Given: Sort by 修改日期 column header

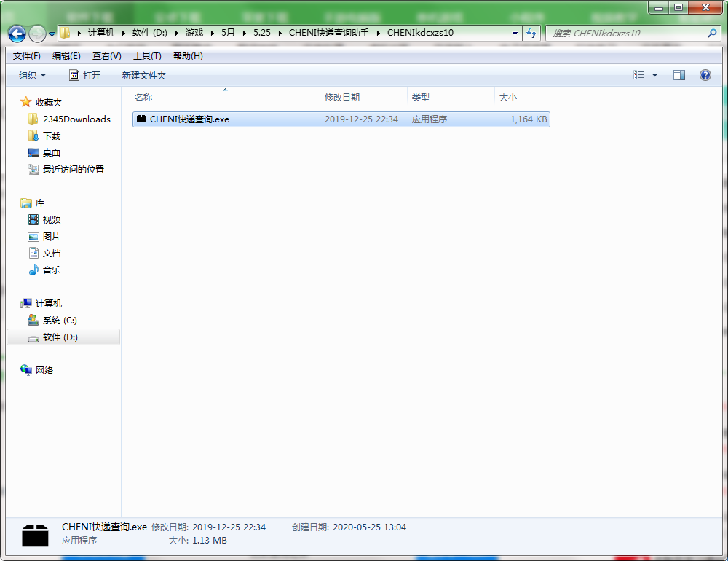Looking at the screenshot, I should pyautogui.click(x=364, y=97).
